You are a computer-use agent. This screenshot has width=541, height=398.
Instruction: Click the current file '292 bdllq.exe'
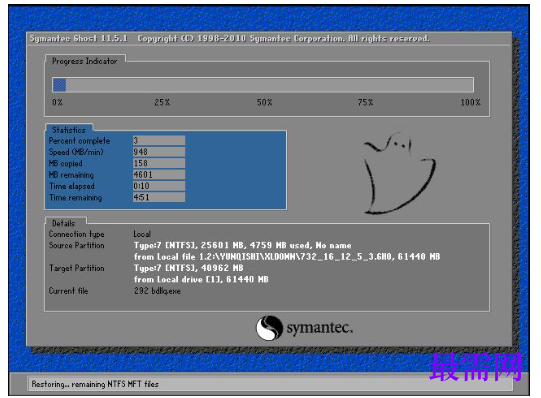[157, 291]
